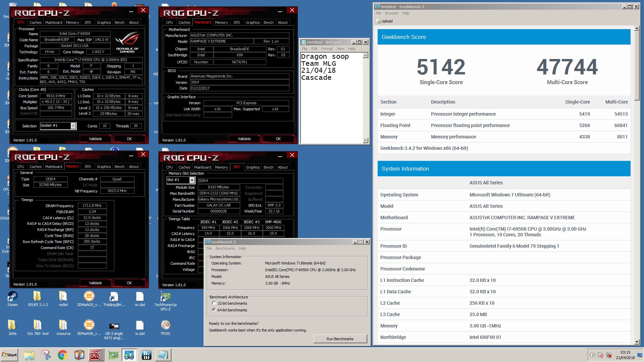Open the Gtx 780- tool folder
This screenshot has width=644, height=362.
(38, 327)
